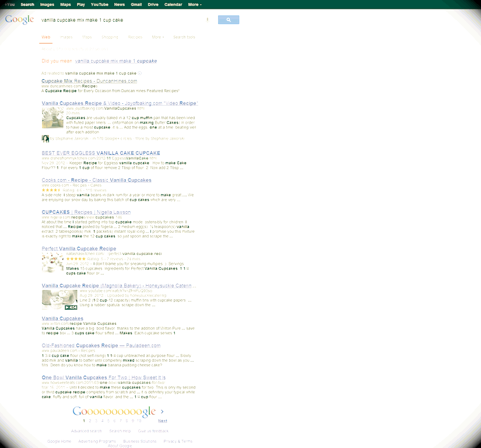This screenshot has height=448, width=481.
Task: Open One Bowl Vanilla Cupcakes For Two result
Action: coord(104,377)
